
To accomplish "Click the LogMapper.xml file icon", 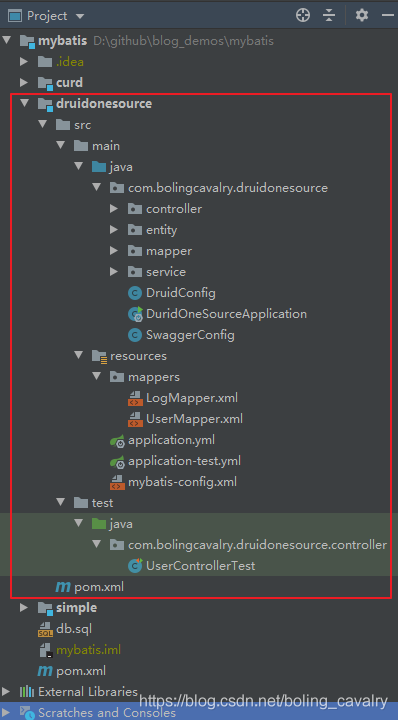I will click(135, 398).
